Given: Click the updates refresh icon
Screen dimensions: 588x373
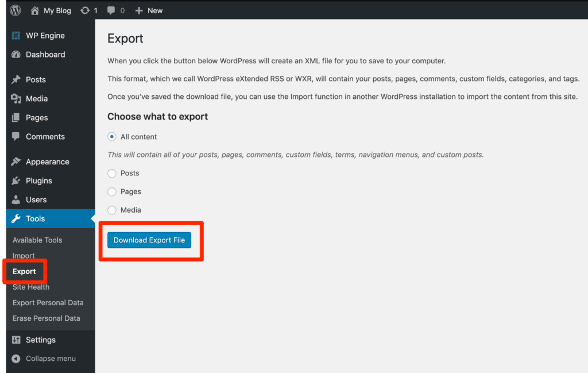Looking at the screenshot, I should pos(86,10).
